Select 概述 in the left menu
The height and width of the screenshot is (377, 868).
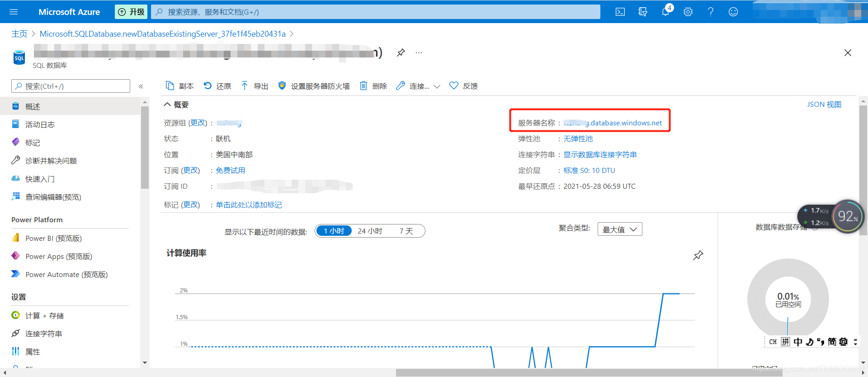[70, 106]
